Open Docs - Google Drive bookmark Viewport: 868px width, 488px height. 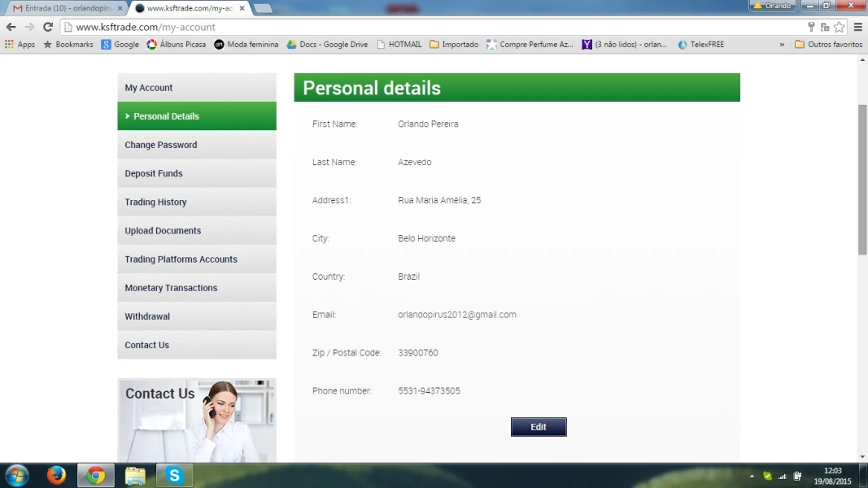(327, 44)
